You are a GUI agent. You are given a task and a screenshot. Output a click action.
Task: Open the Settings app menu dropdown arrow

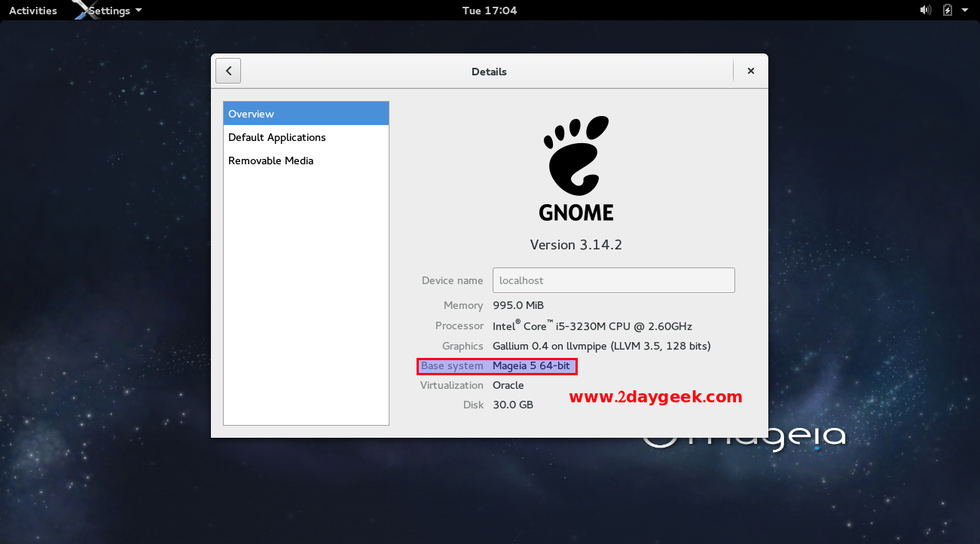(138, 11)
